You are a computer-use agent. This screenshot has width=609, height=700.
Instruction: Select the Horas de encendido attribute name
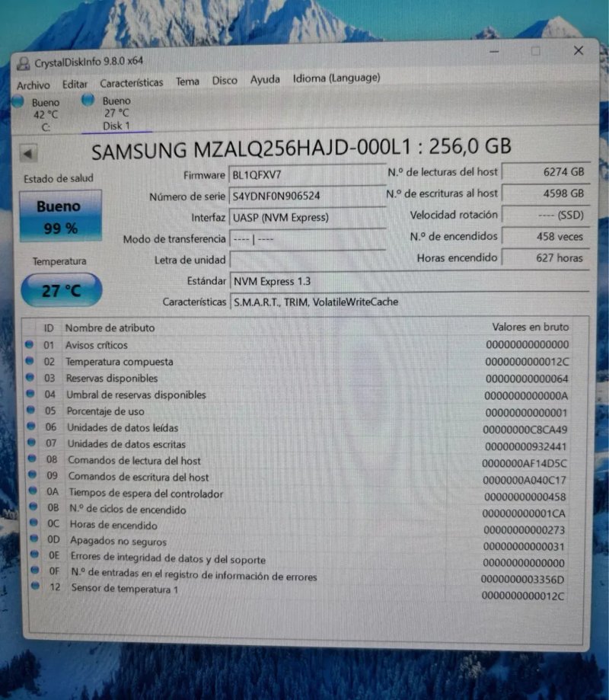113,525
